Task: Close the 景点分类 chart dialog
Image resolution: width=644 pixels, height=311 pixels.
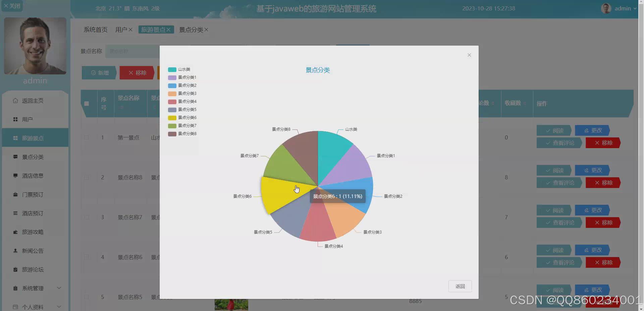Action: pyautogui.click(x=469, y=55)
